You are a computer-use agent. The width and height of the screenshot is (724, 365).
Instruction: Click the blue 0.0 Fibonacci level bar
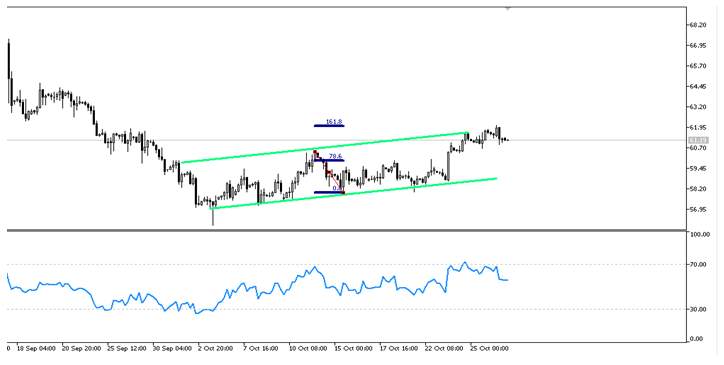tap(329, 192)
